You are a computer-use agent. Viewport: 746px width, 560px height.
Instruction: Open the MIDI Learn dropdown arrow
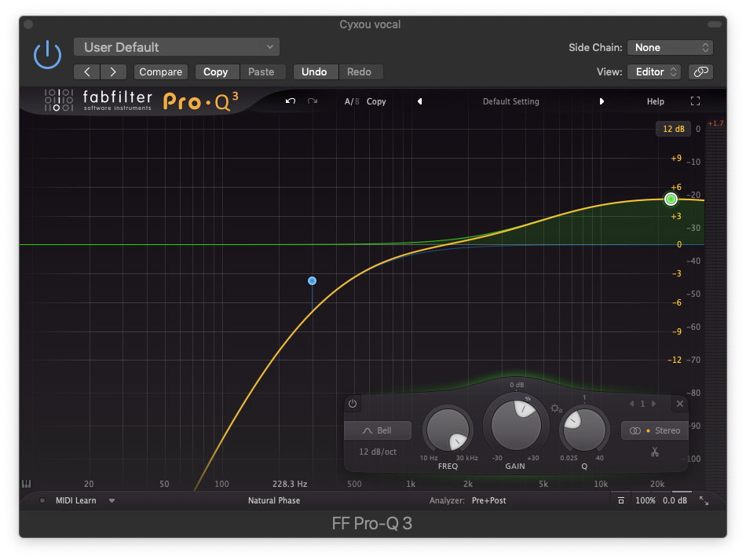112,500
